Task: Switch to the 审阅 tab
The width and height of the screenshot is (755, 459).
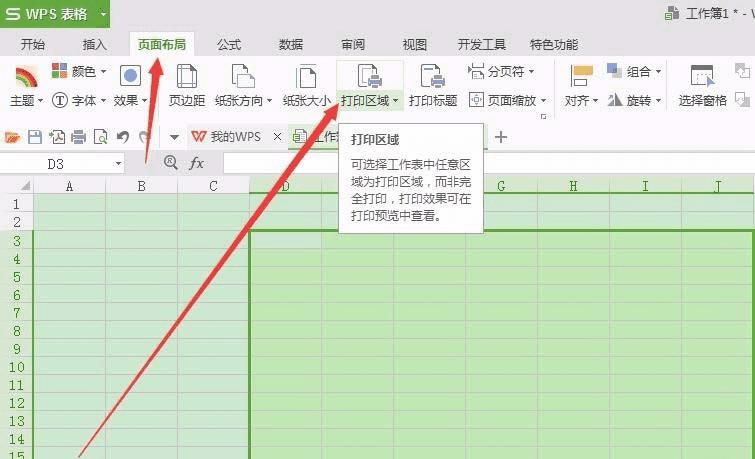Action: tap(353, 45)
